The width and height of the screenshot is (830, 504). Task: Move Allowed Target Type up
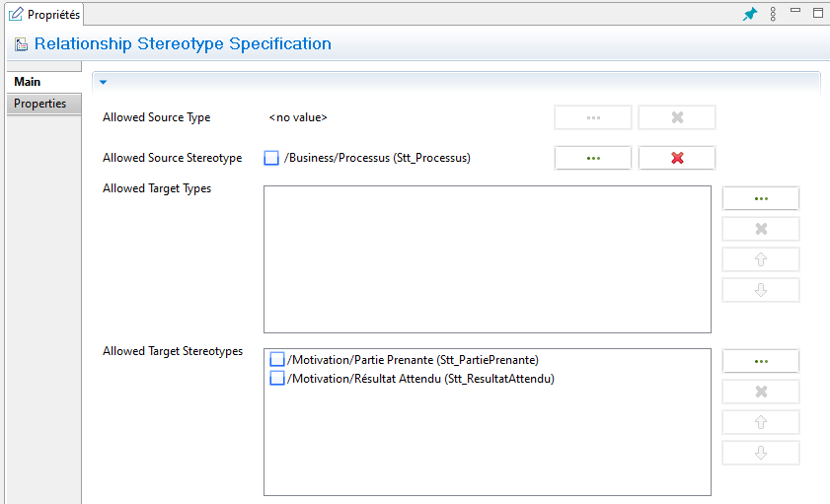(x=761, y=259)
